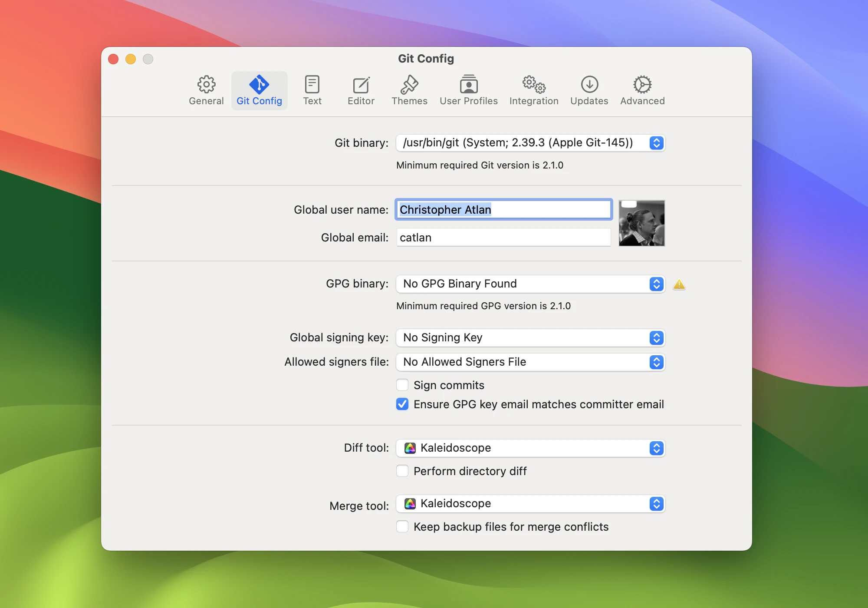Click the GPG binary warning icon
This screenshot has width=868, height=608.
coord(679,284)
